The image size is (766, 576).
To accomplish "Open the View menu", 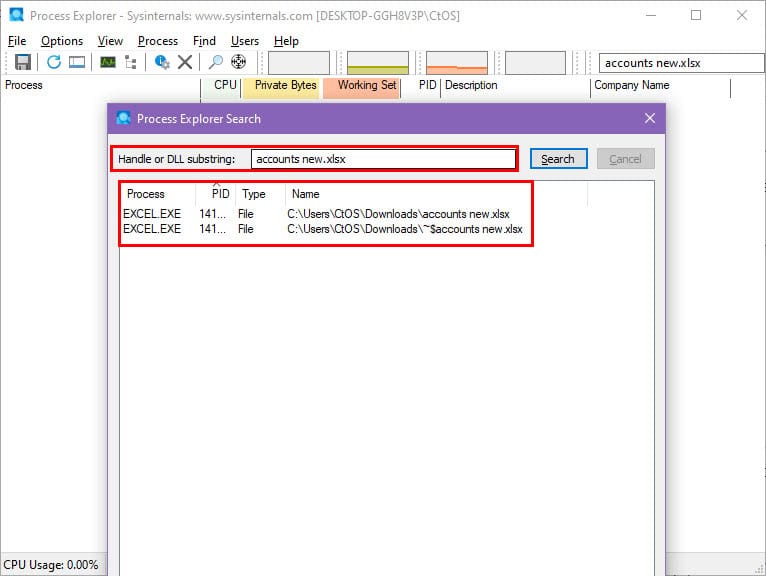I will coord(110,41).
